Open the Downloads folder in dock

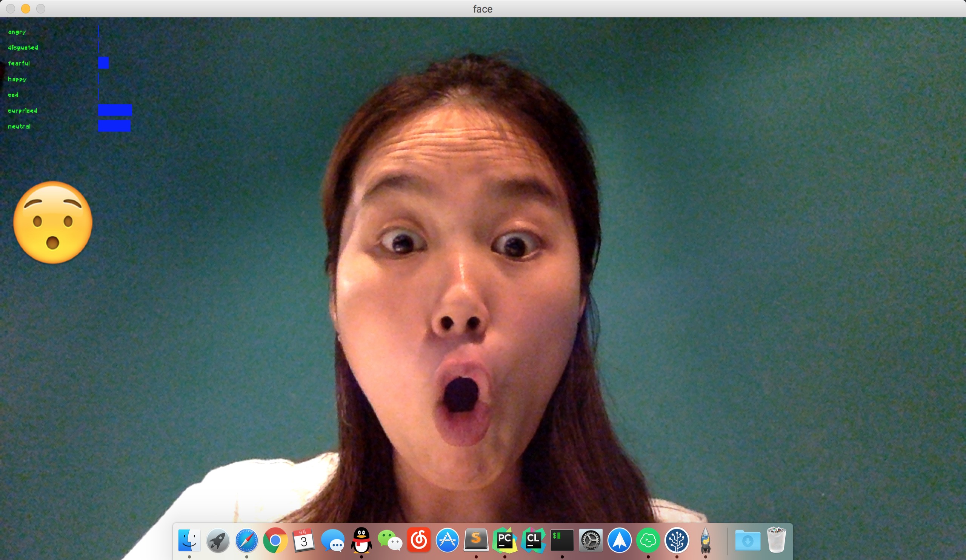tap(748, 540)
